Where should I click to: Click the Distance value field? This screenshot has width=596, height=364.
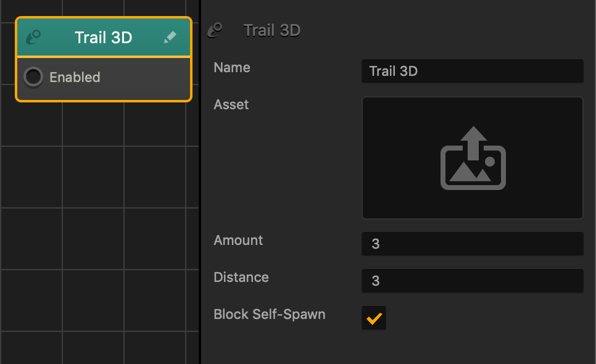tap(472, 281)
